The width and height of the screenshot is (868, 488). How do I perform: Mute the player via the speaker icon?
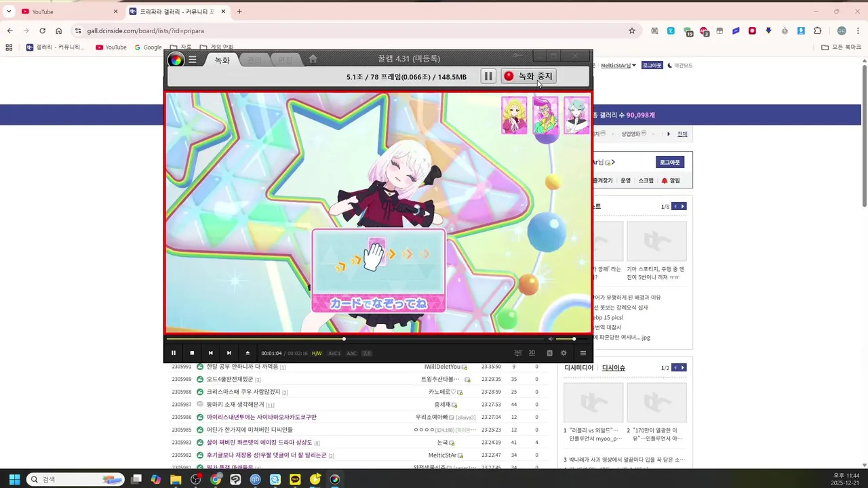(x=551, y=339)
